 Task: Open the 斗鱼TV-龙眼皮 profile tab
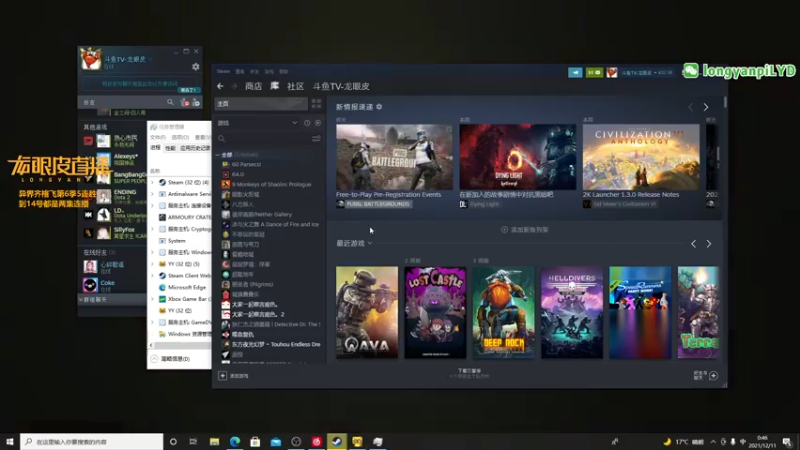(x=341, y=86)
